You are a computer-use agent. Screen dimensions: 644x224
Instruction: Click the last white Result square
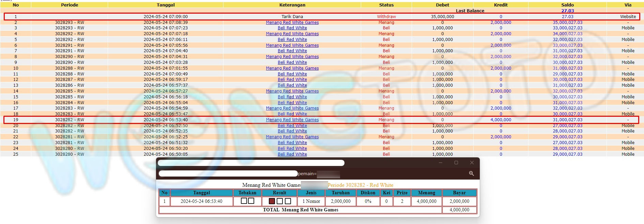click(288, 201)
